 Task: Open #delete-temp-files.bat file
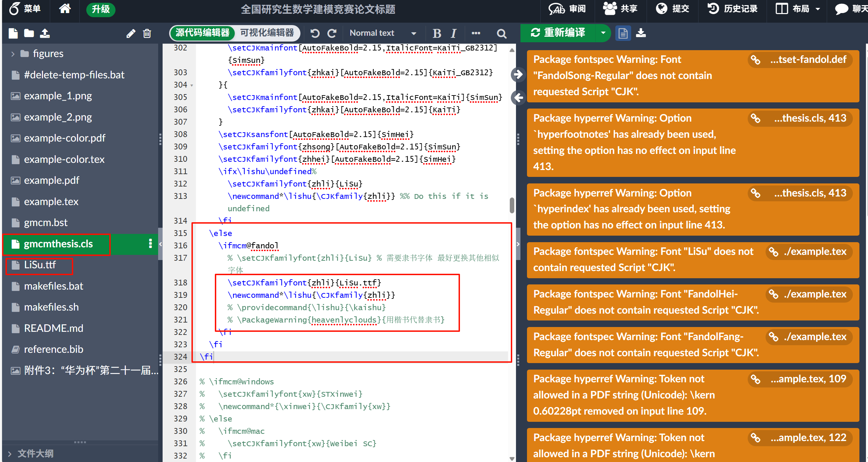pos(74,75)
